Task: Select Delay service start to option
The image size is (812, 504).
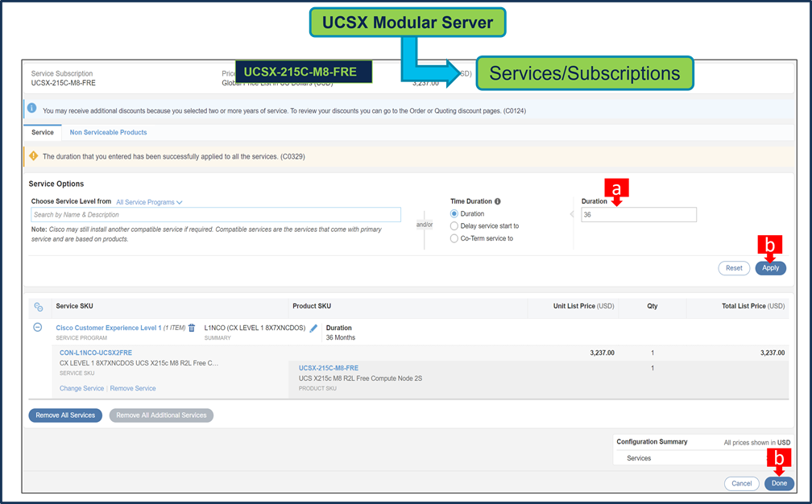Action: (x=454, y=226)
